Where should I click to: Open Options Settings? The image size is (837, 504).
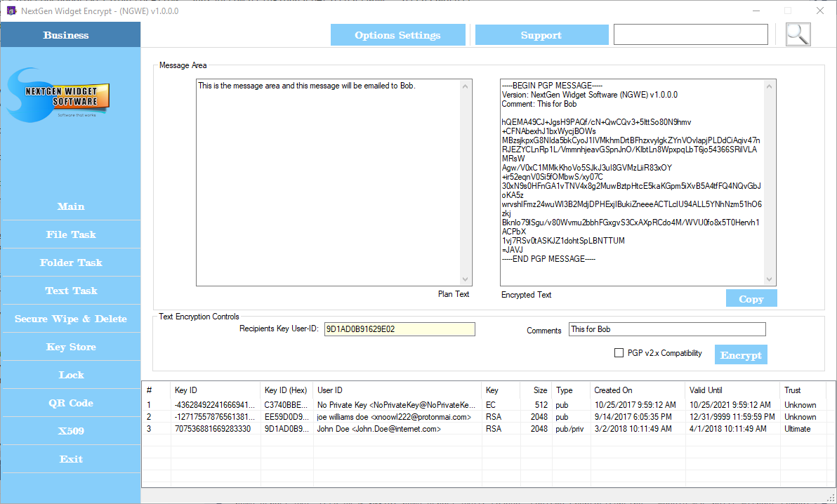click(x=397, y=35)
